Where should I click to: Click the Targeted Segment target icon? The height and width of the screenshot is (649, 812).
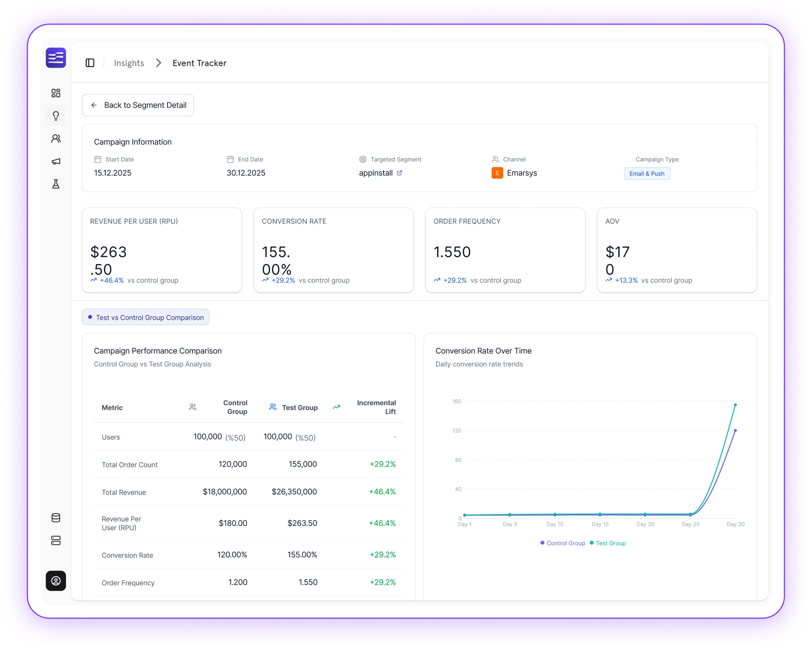tap(363, 159)
